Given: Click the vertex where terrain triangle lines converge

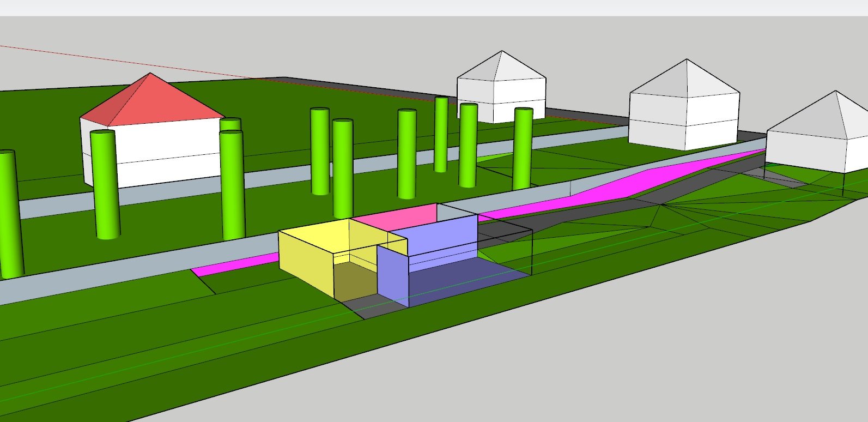Looking at the screenshot, I should 661,205.
